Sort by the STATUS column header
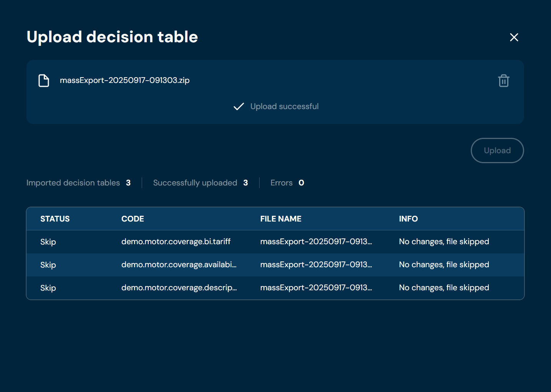The image size is (551, 392). pyautogui.click(x=55, y=219)
